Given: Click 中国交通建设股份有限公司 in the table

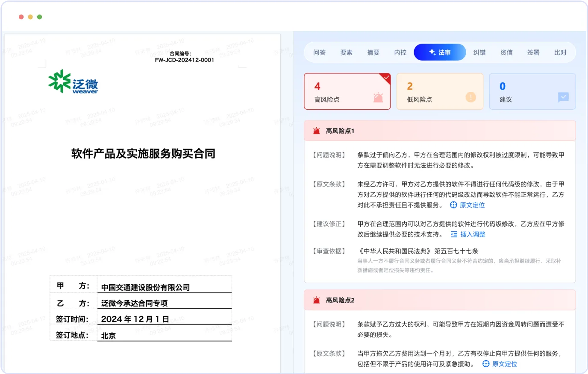Looking at the screenshot, I should (145, 287).
